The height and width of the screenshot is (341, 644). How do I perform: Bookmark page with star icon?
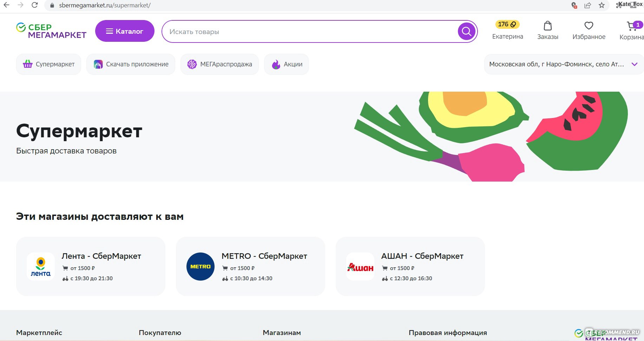[x=602, y=5]
